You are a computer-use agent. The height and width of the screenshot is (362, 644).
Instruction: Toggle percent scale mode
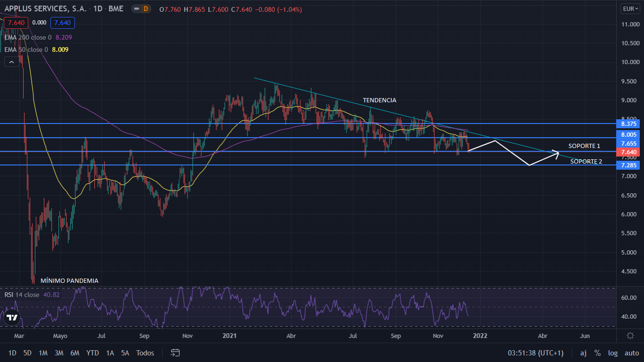(597, 353)
